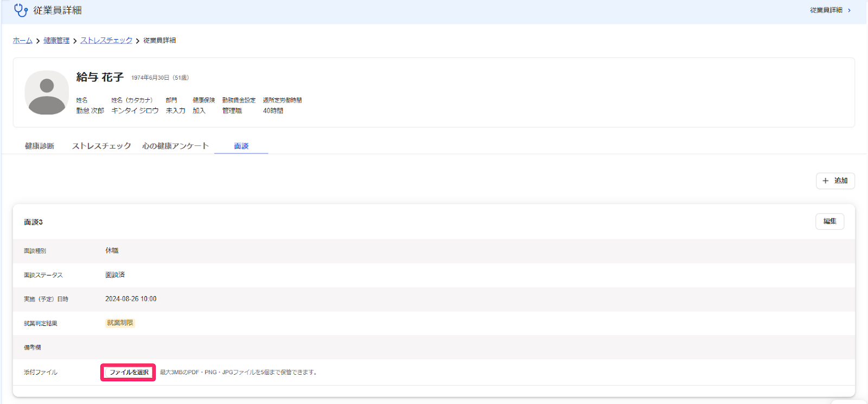Viewport: 868px width, 404px height.
Task: Click the plus icon on 追加 button
Action: (826, 181)
